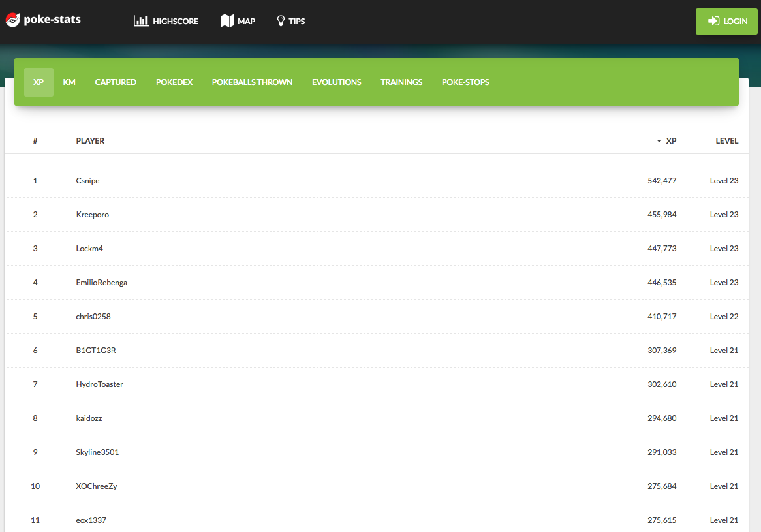The image size is (761, 532).
Task: Open the CAPTURED leaderboard tab
Action: coord(116,82)
